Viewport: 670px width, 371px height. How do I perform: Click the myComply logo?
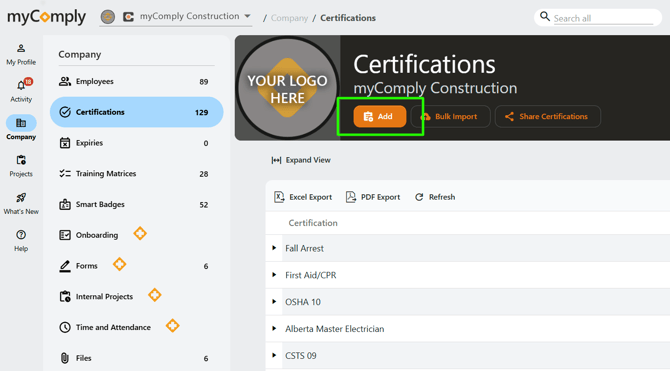47,17
